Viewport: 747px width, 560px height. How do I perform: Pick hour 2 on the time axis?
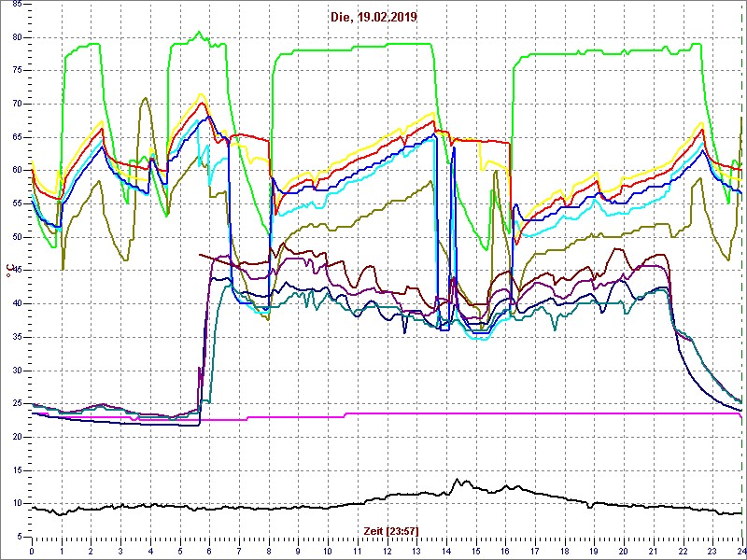(91, 551)
